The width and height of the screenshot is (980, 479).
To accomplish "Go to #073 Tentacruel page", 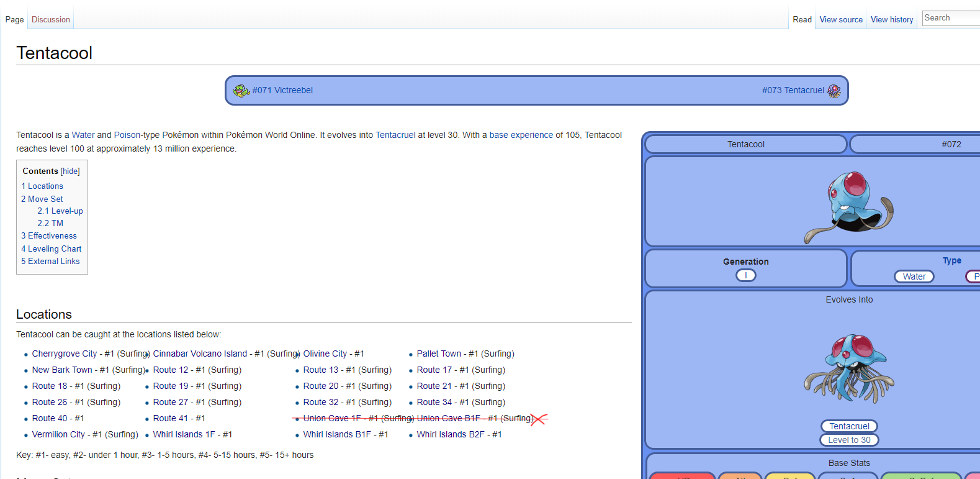I will 793,90.
